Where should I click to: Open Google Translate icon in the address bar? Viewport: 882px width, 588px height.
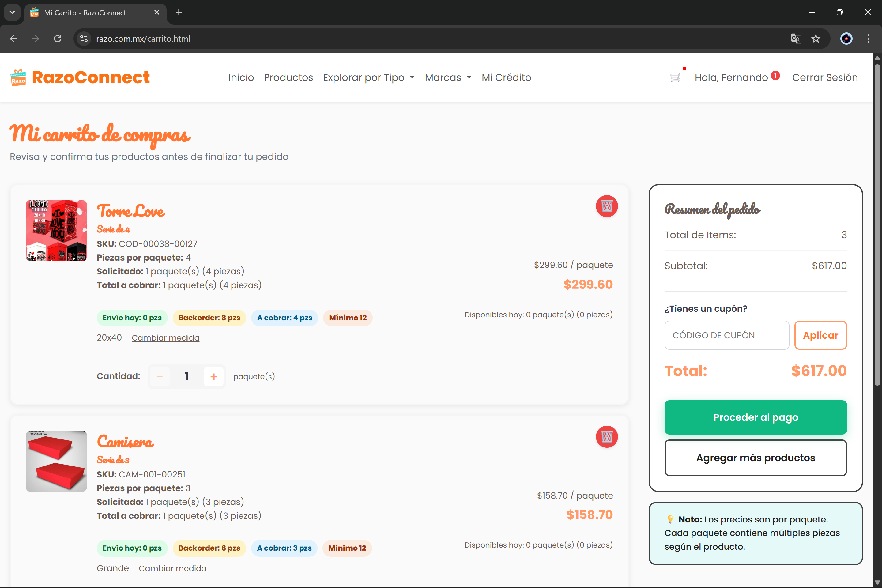(x=796, y=39)
